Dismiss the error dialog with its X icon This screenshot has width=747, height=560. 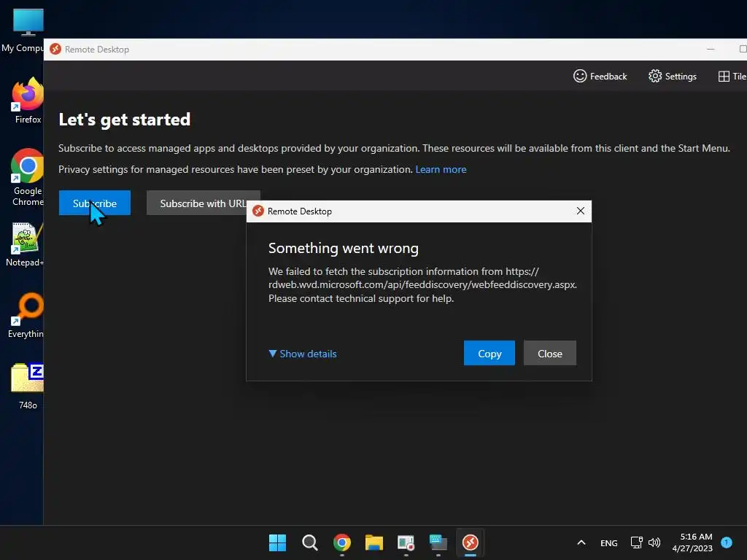(580, 211)
